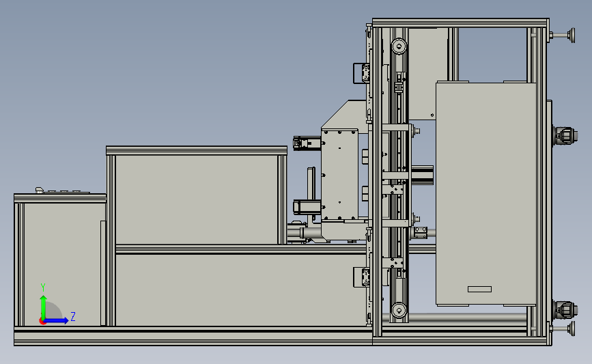Image resolution: width=592 pixels, height=364 pixels.
Task: Select the top belt pulley wheel
Action: 399,46
